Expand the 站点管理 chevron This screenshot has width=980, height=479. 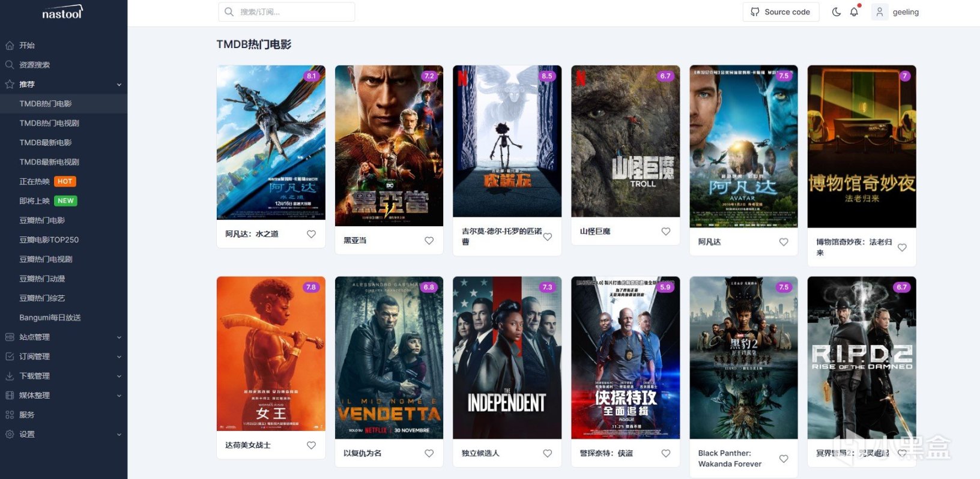click(119, 337)
